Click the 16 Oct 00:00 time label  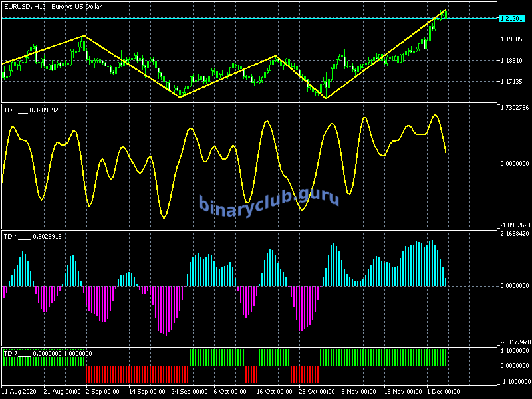[x=275, y=392]
